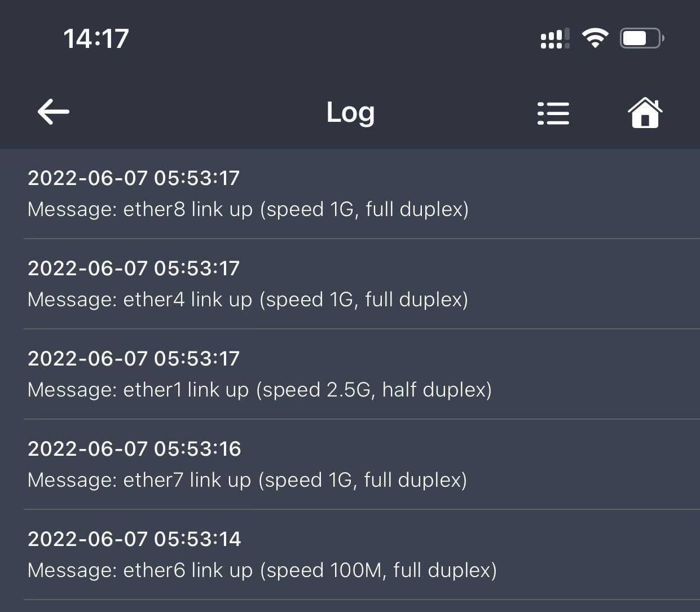Tap the back arrow icon

(x=54, y=112)
